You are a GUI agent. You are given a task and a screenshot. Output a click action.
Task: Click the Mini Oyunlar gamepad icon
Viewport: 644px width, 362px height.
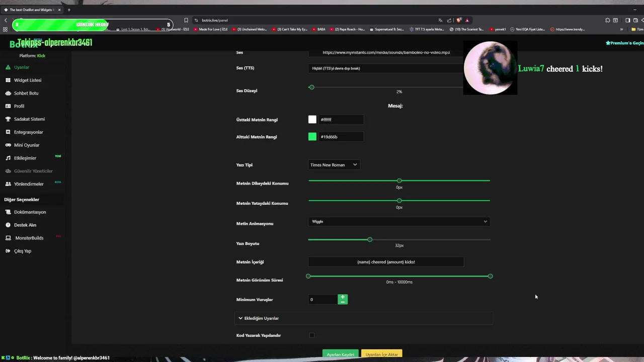tap(8, 145)
